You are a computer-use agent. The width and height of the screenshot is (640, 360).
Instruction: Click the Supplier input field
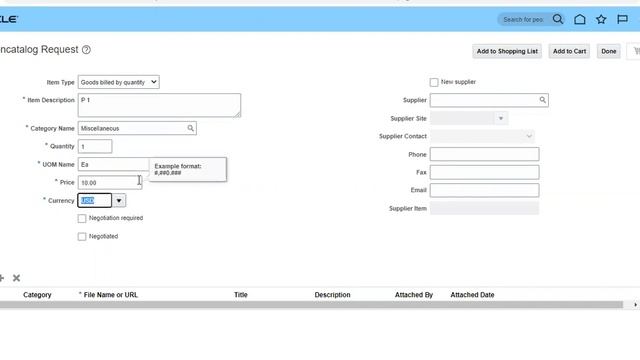[489, 100]
